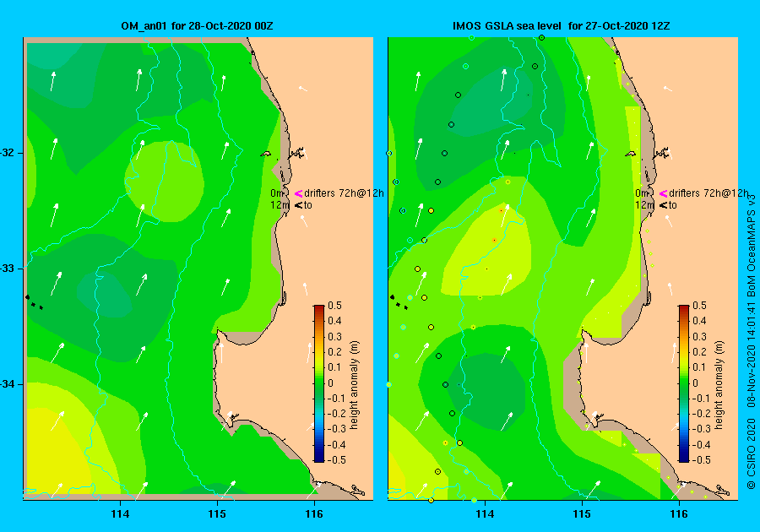Click the "-0.5" tick on left colorbar
The height and width of the screenshot is (532, 760).
[x=337, y=460]
